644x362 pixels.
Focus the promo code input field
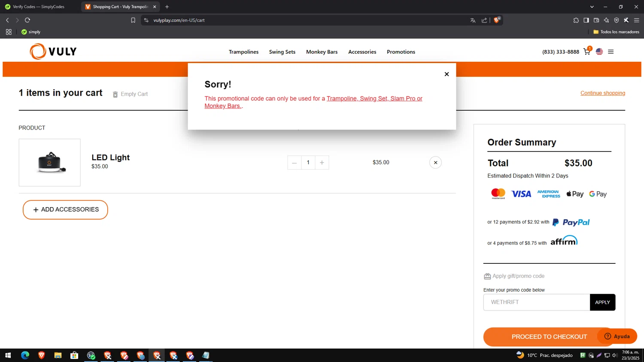click(537, 302)
